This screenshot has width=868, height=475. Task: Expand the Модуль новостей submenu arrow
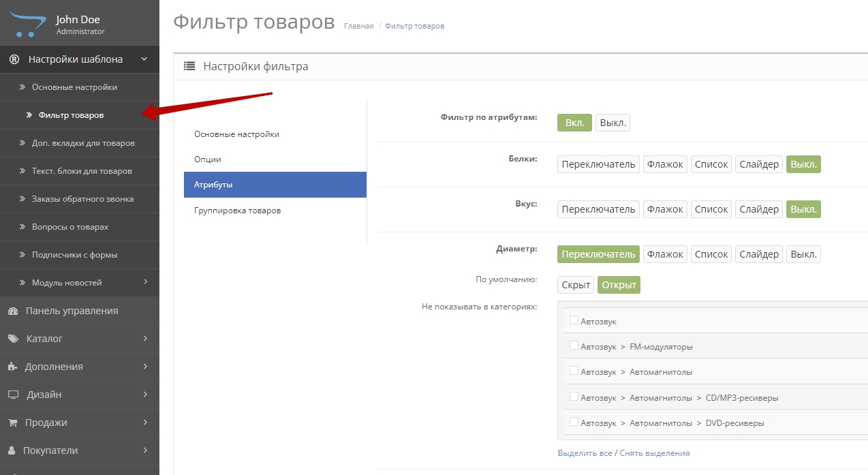click(145, 282)
